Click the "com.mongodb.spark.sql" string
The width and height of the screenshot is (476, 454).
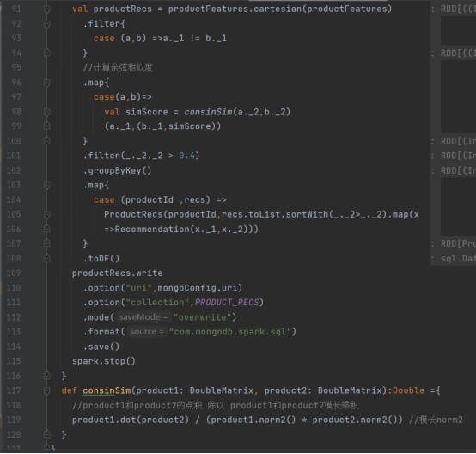pos(230,332)
